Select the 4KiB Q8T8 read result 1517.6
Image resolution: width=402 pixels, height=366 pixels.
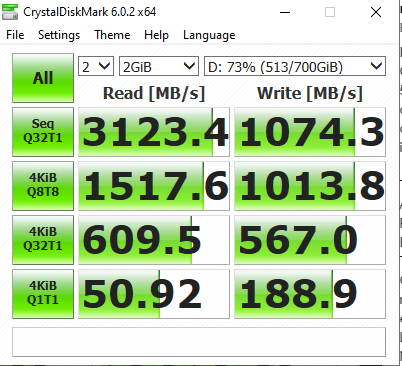coord(154,186)
